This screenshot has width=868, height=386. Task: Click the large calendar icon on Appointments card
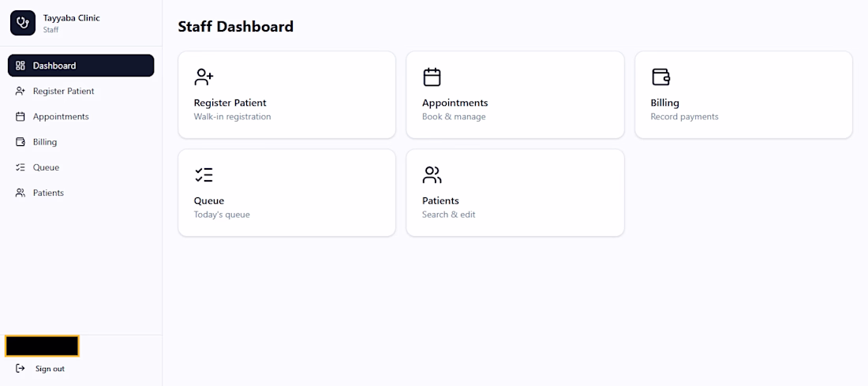pos(432,77)
